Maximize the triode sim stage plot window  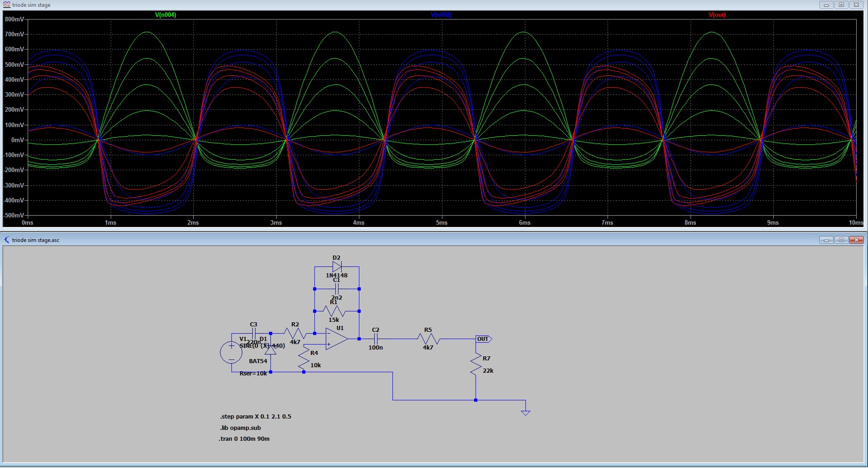click(841, 5)
